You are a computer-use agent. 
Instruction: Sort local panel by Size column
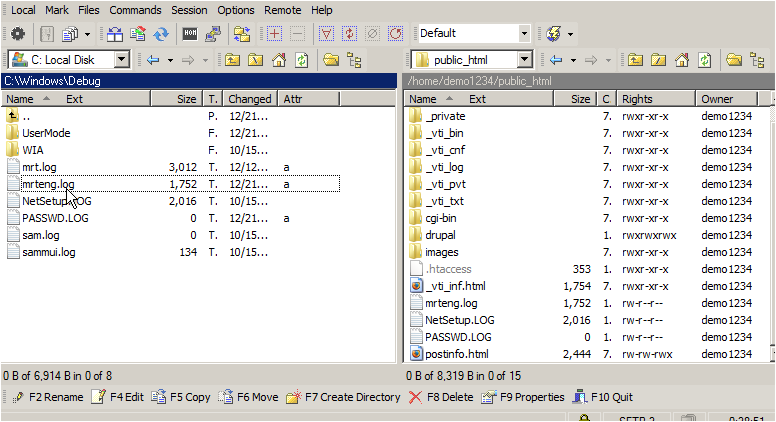(177, 99)
